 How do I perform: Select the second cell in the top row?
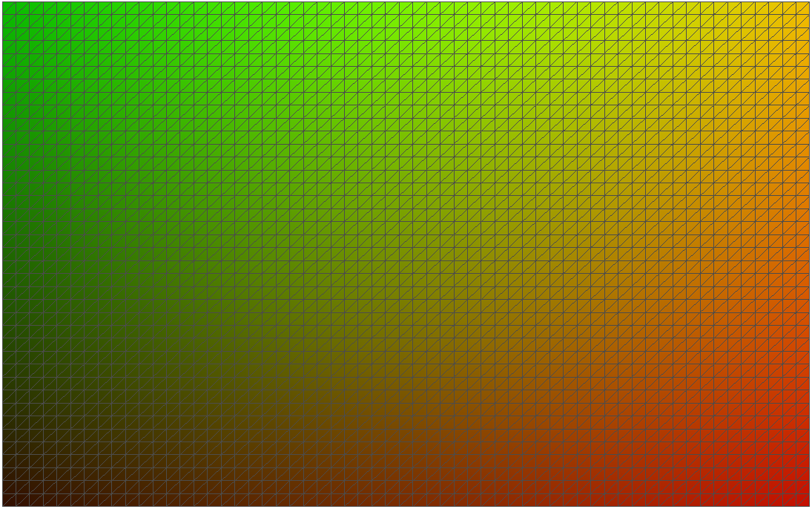(x=22, y=8)
